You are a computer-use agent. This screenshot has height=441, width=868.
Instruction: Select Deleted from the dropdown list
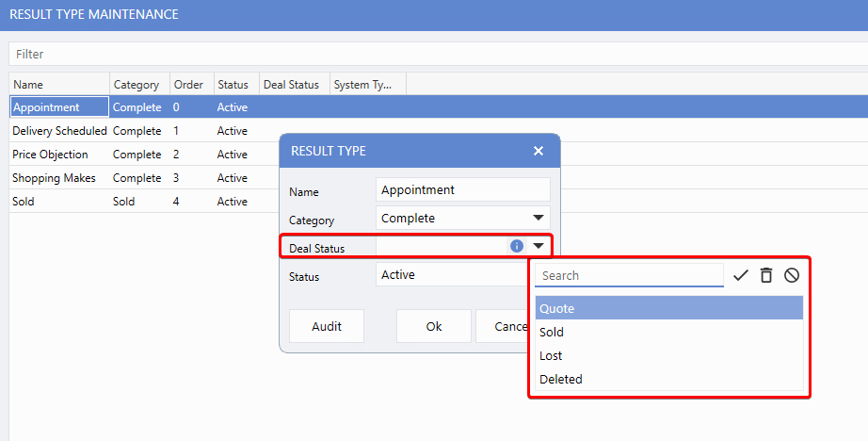tap(668, 379)
